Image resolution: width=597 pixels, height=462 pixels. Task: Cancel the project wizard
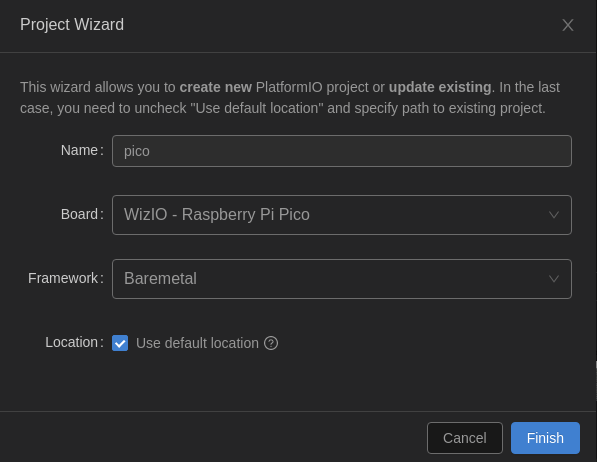click(x=465, y=438)
